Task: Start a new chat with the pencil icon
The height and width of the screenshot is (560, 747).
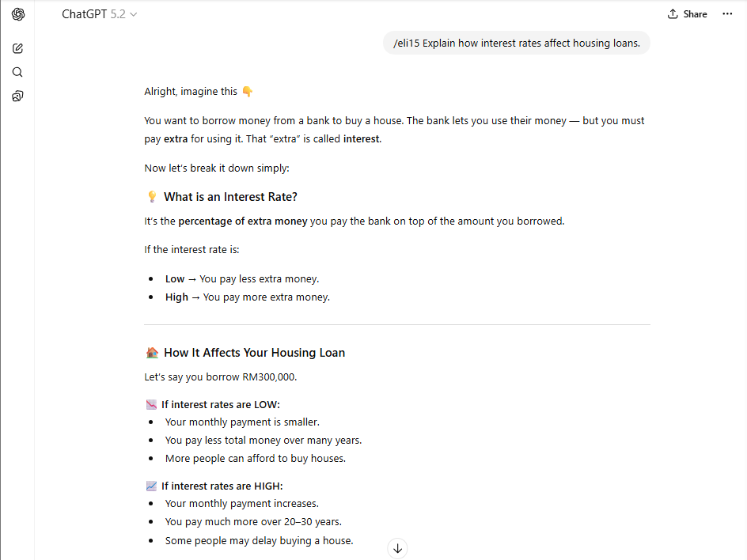Action: [x=17, y=48]
